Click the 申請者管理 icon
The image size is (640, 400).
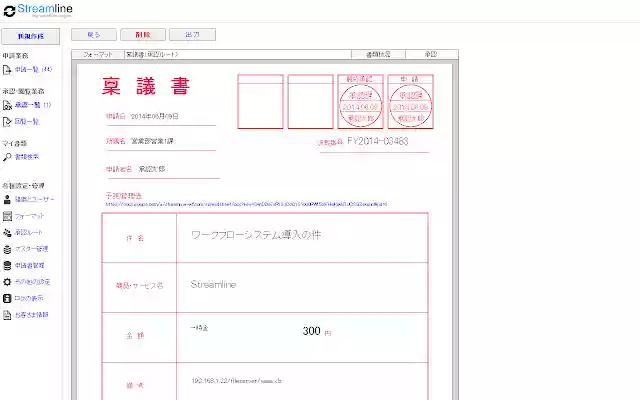(8, 265)
